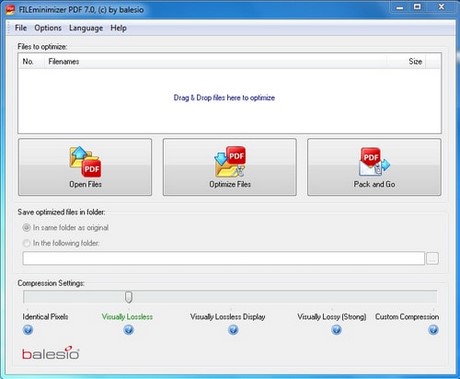The height and width of the screenshot is (379, 460).
Task: Select the Custom Compression label
Action: click(x=407, y=317)
